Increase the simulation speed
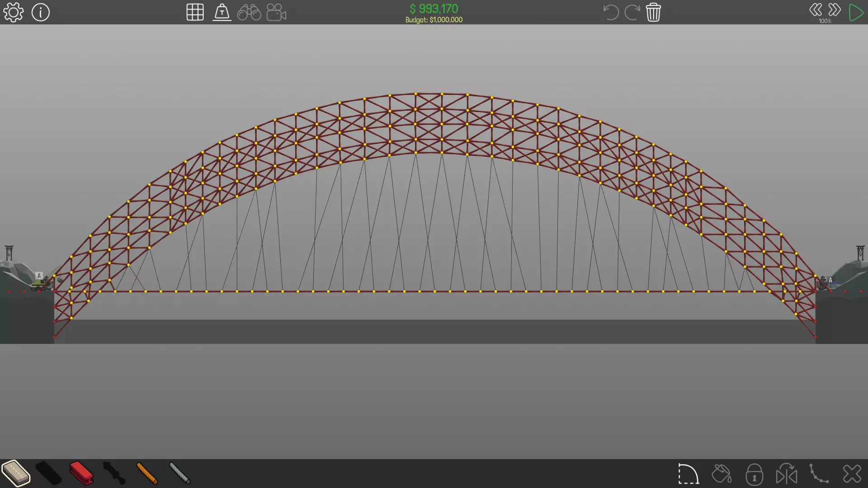 pos(835,10)
